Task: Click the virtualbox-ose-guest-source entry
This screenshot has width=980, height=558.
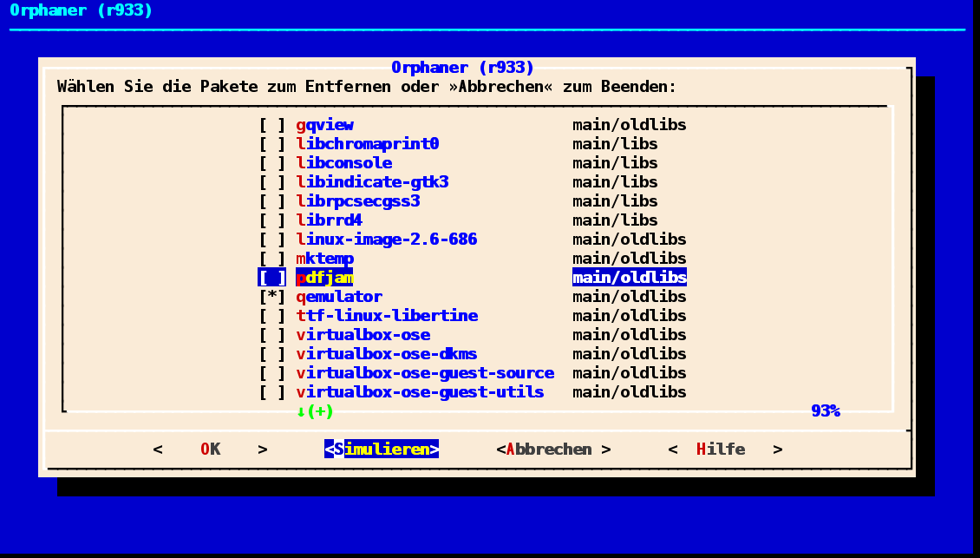Action: pos(425,373)
